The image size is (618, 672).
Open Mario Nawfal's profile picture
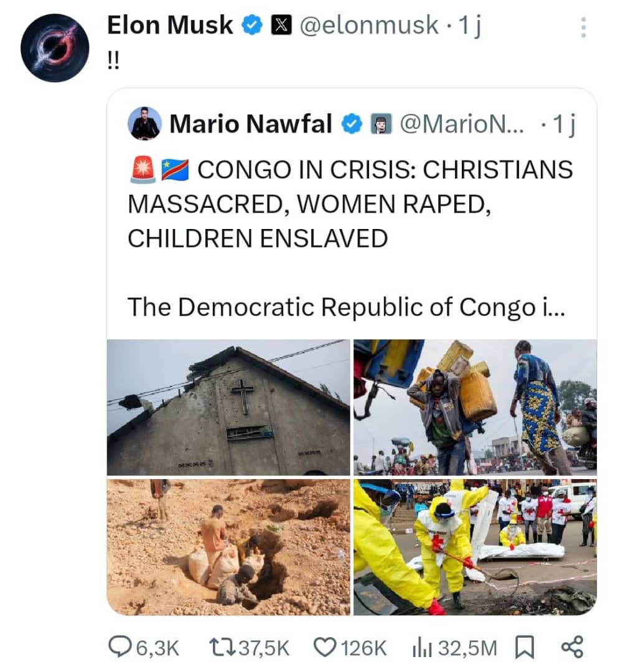[x=144, y=123]
